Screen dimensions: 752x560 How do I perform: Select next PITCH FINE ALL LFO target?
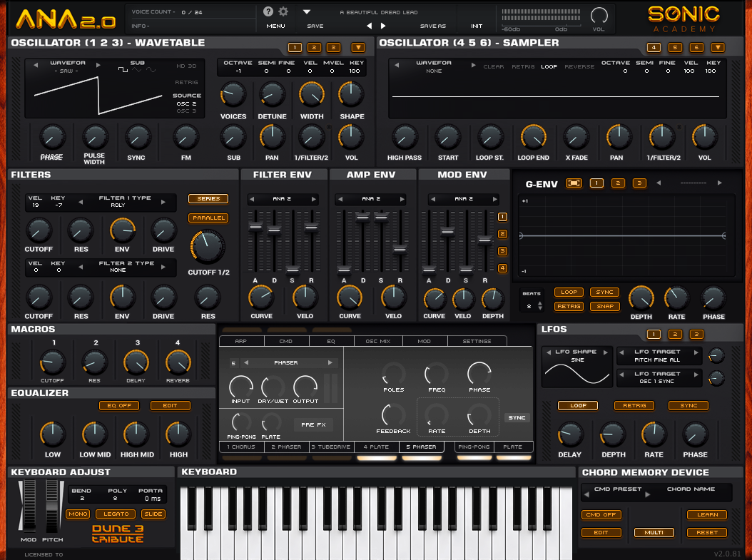tap(696, 352)
